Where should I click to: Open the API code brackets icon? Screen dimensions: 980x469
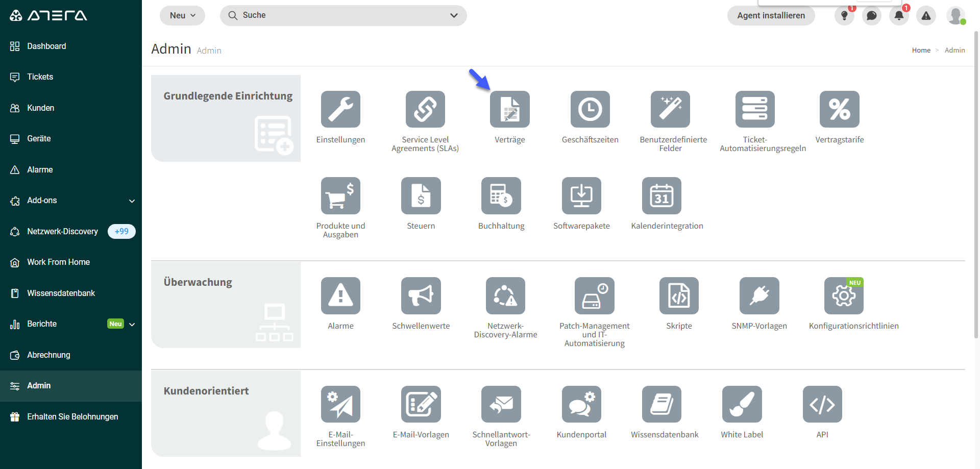pos(822,404)
